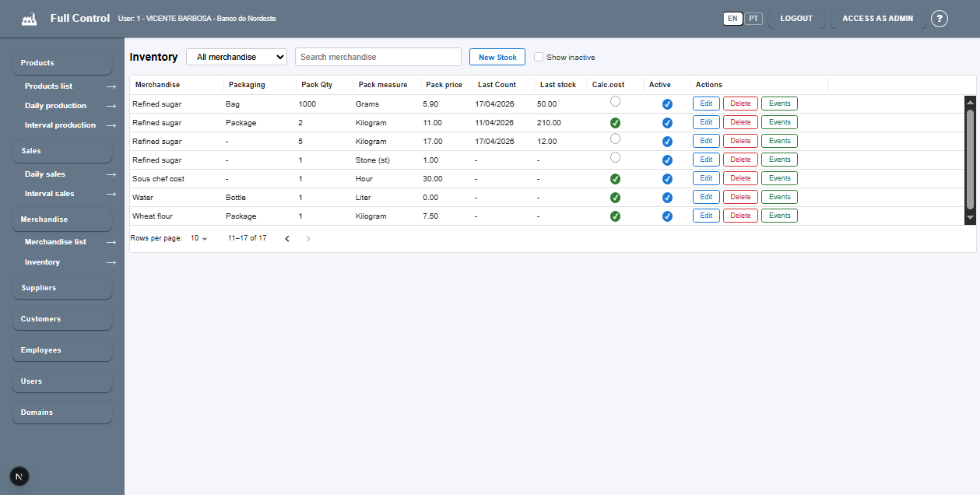Click arrow icon next to Interval production
The width and height of the screenshot is (980, 495).
pos(111,125)
